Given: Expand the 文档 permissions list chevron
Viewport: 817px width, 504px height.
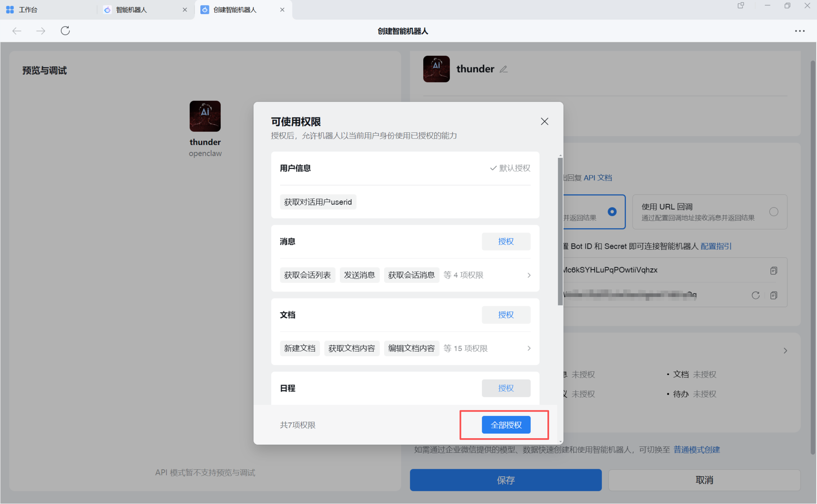Looking at the screenshot, I should coord(529,348).
